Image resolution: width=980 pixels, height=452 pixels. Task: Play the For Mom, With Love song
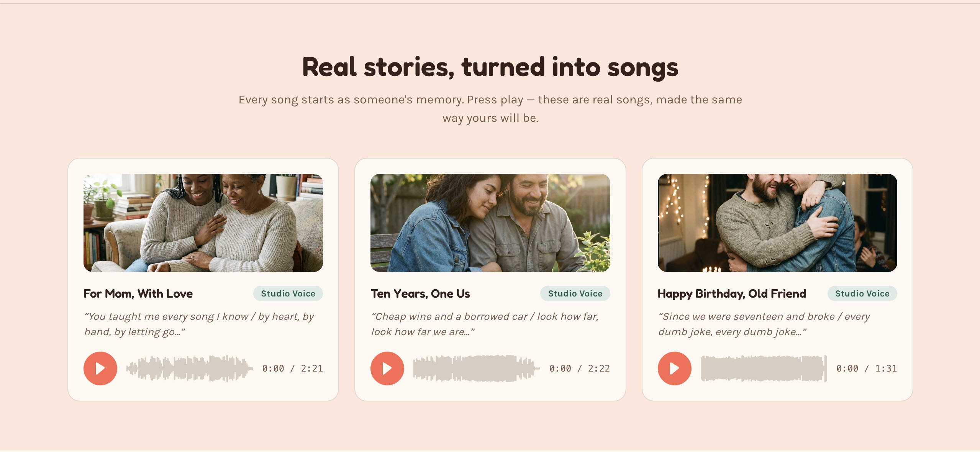point(100,368)
